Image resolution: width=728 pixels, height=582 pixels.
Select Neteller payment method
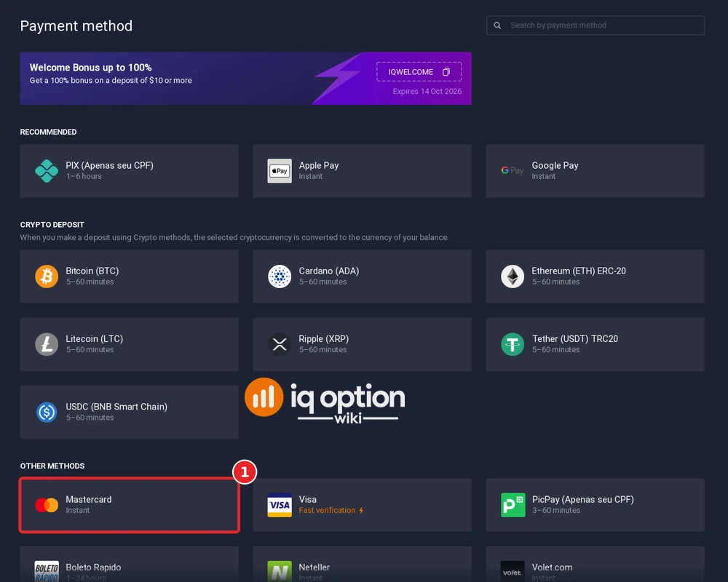tap(362, 565)
